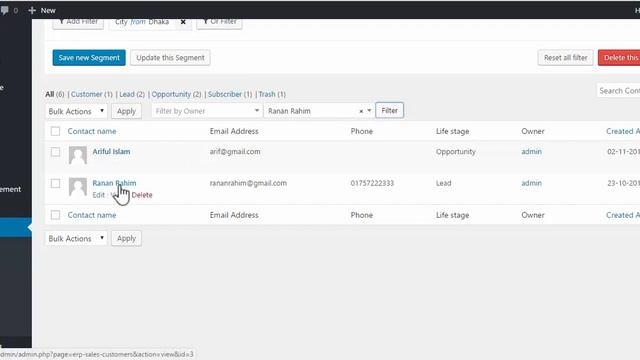This screenshot has width=640, height=360.
Task: Open Filter by Owner dropdown
Action: [x=207, y=111]
